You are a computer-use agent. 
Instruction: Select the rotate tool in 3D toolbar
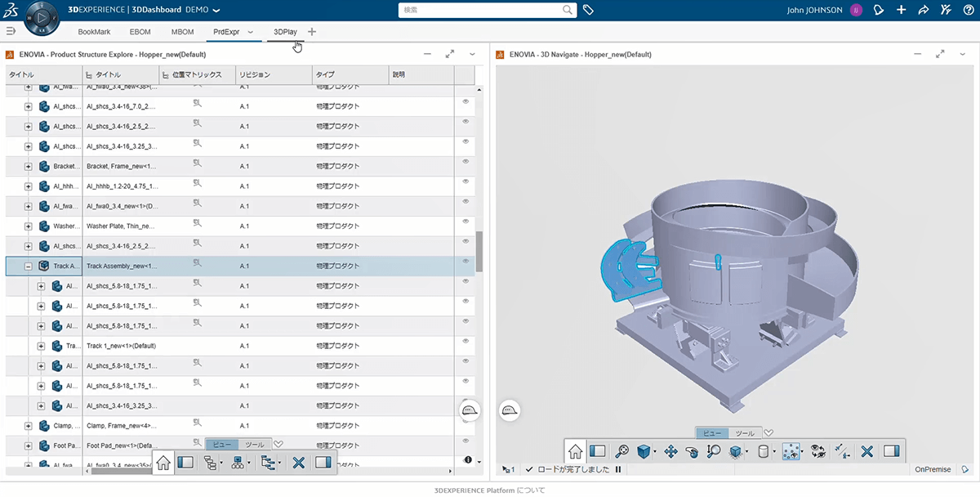(x=692, y=450)
